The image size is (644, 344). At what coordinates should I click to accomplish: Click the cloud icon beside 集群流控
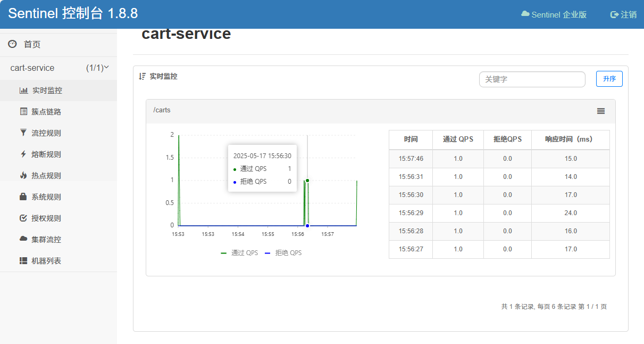(23, 239)
